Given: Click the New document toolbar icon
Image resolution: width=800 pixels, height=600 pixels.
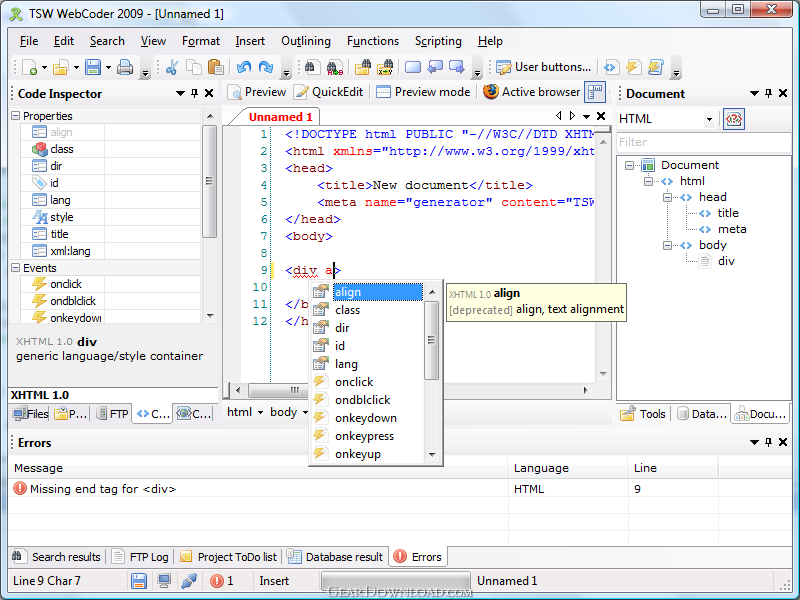Looking at the screenshot, I should point(29,67).
